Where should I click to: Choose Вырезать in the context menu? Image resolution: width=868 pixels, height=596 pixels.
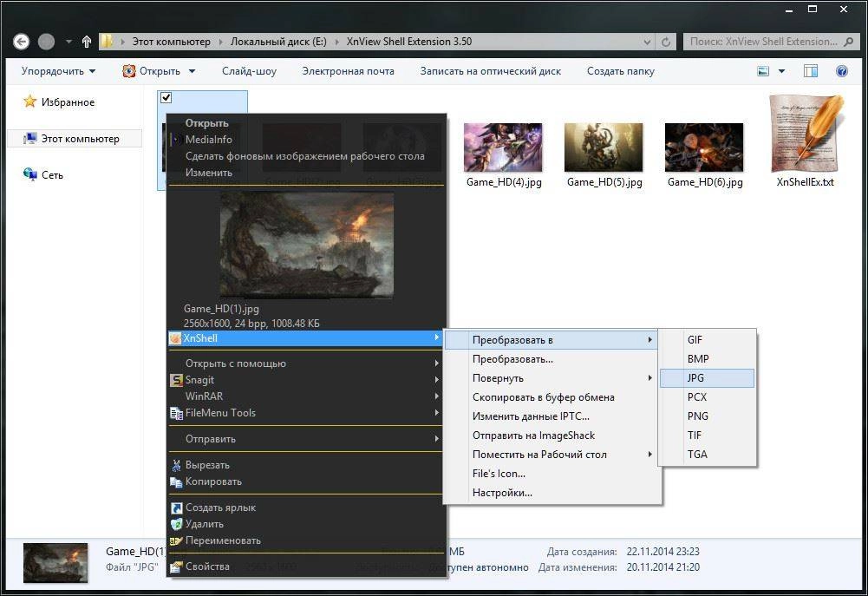(305, 465)
